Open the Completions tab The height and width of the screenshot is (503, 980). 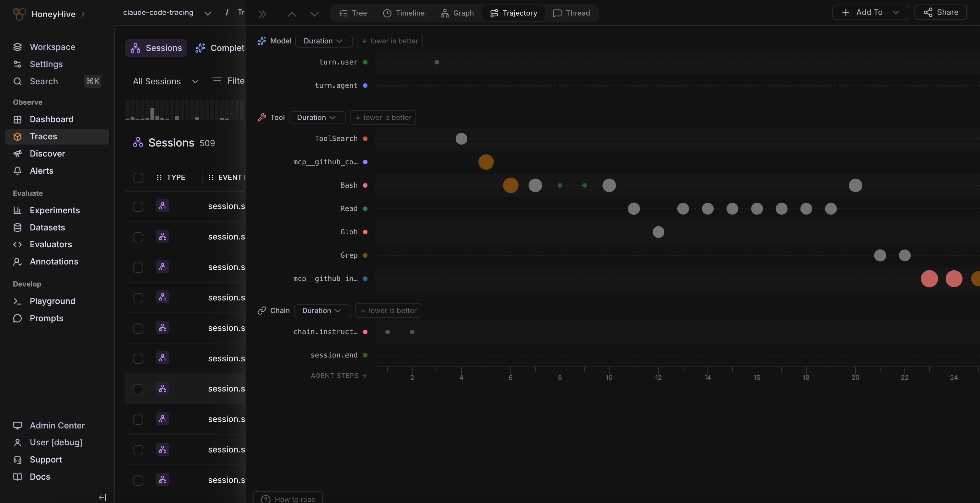coord(220,48)
